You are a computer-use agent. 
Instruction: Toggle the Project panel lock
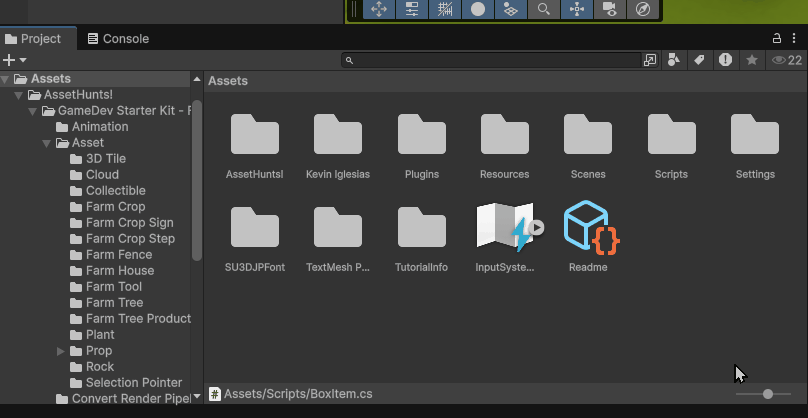(777, 38)
